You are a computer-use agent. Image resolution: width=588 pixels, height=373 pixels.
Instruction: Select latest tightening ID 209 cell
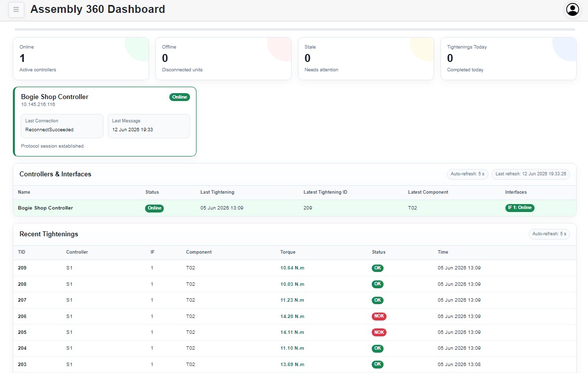(308, 208)
